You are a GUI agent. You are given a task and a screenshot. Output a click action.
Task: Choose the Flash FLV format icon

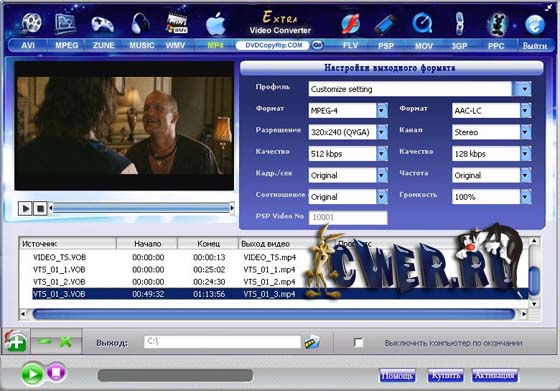(x=350, y=24)
